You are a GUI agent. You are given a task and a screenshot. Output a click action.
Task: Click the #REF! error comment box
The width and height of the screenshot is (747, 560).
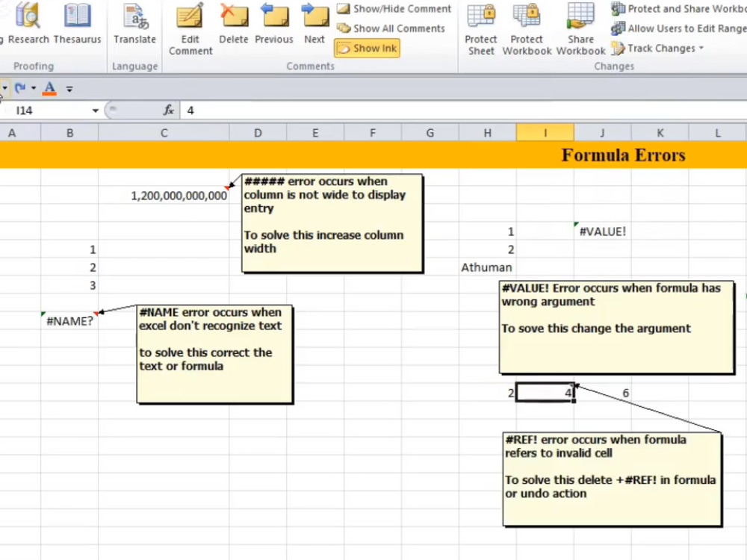[x=613, y=479]
